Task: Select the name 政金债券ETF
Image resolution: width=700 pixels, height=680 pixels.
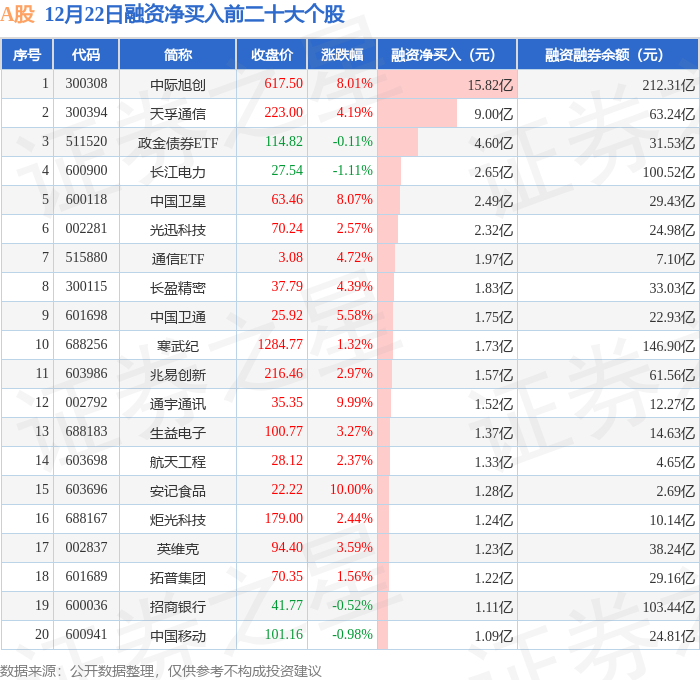Action: click(178, 142)
